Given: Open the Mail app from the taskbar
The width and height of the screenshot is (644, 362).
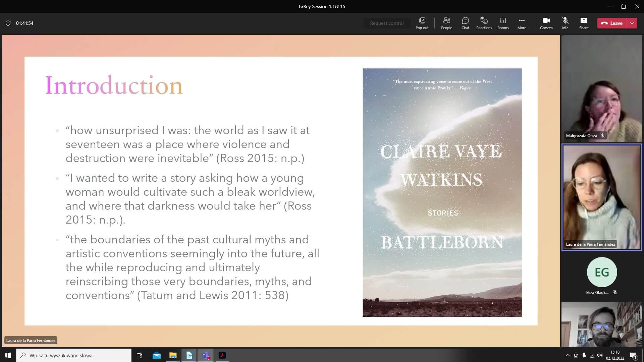Looking at the screenshot, I should click(x=157, y=355).
